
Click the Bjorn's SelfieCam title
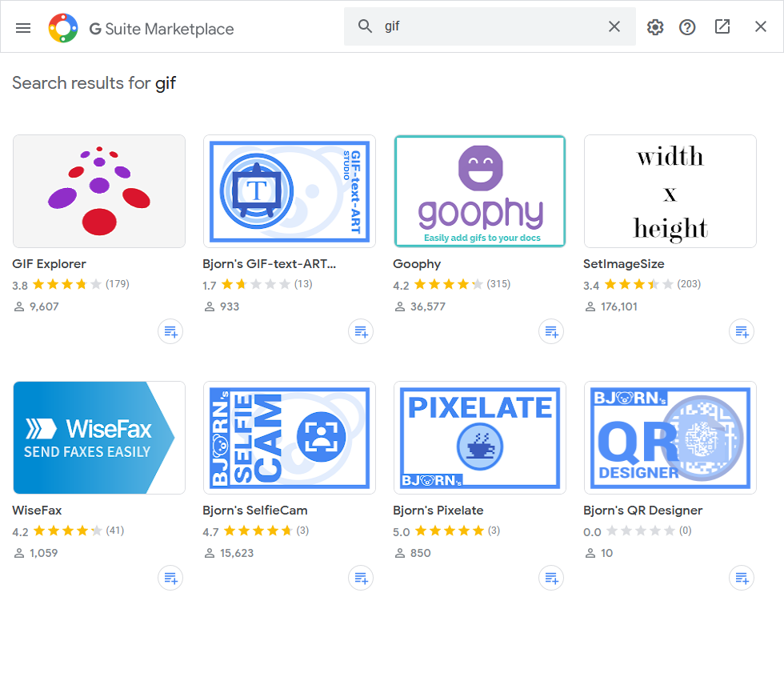point(255,511)
